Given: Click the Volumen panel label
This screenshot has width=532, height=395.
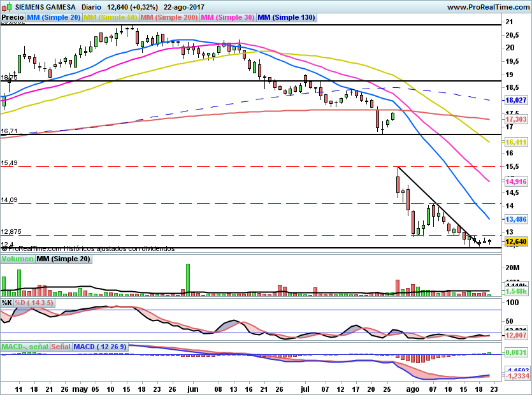Looking at the screenshot, I should pos(17,259).
